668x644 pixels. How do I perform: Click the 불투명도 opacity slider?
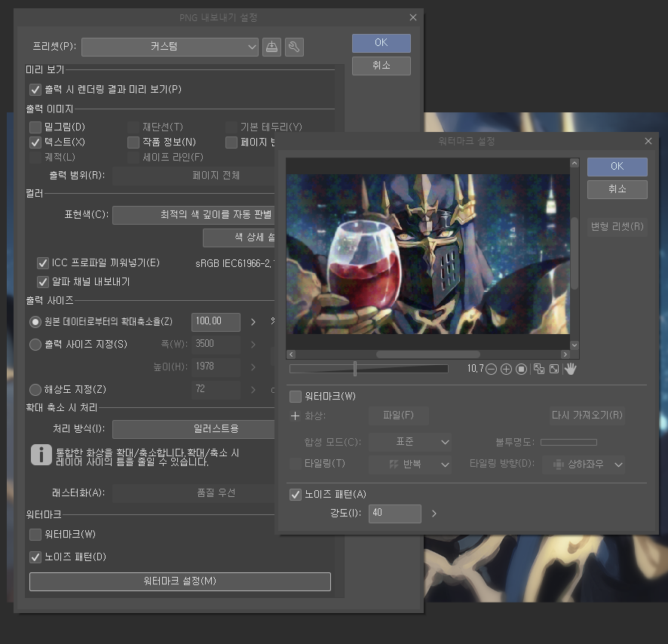(568, 443)
